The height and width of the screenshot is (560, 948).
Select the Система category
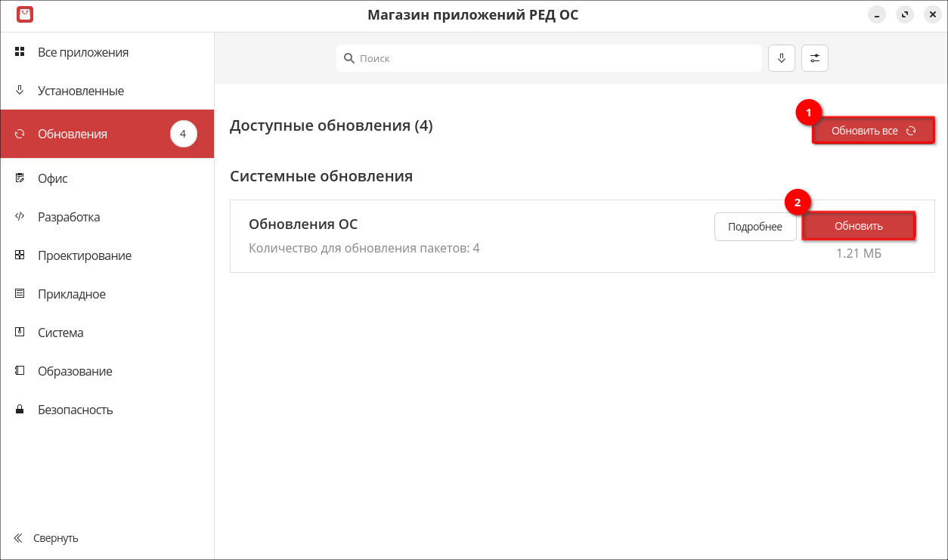click(60, 333)
